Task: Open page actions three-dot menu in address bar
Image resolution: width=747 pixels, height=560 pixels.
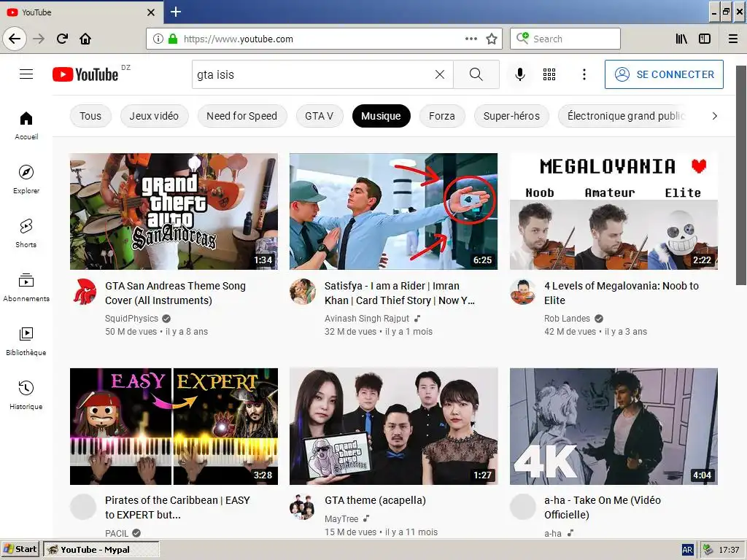Action: [471, 39]
